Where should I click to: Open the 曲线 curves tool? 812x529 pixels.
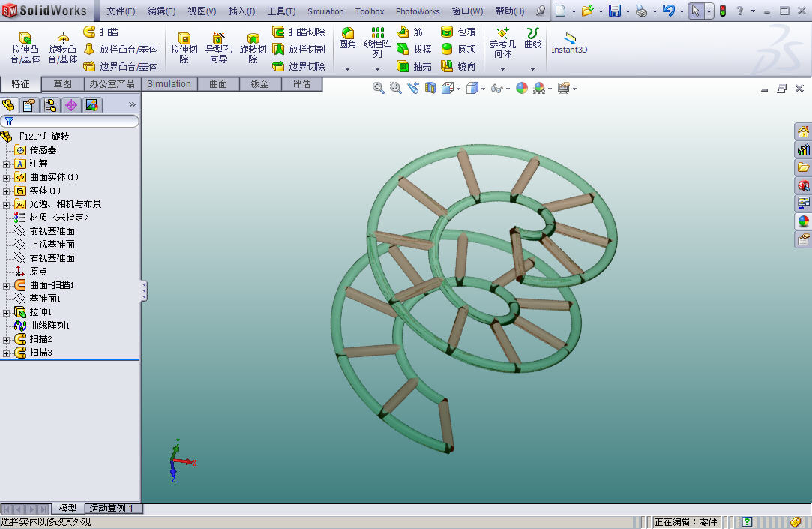pos(533,38)
